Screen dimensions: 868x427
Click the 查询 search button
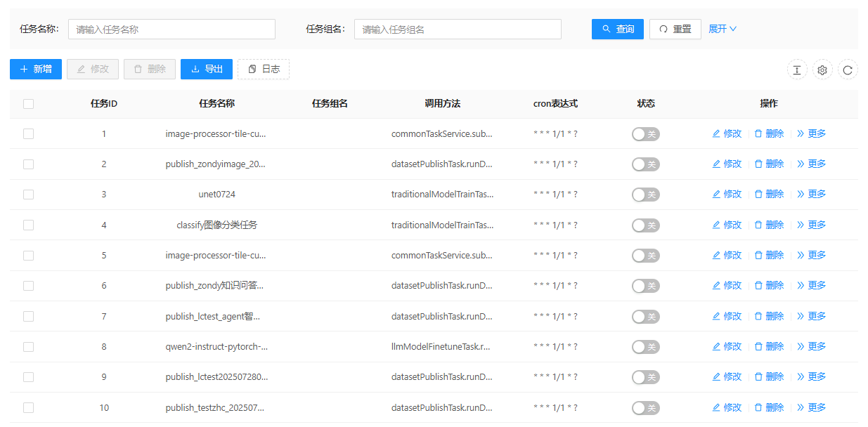click(618, 29)
